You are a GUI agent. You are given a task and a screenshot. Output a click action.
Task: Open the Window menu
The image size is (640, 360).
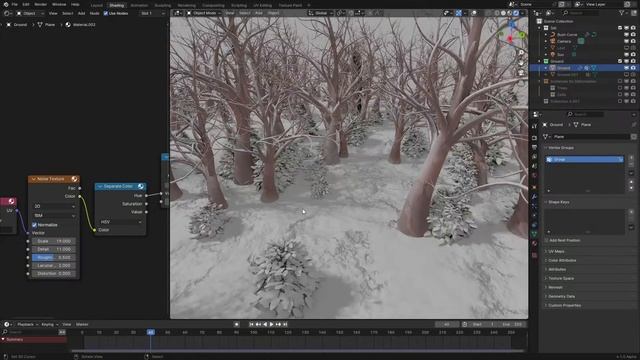[59, 4]
